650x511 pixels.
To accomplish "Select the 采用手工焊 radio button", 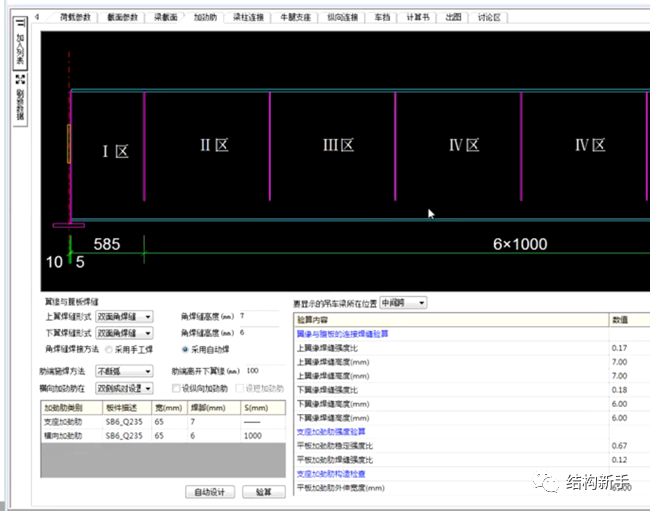I will tap(109, 350).
